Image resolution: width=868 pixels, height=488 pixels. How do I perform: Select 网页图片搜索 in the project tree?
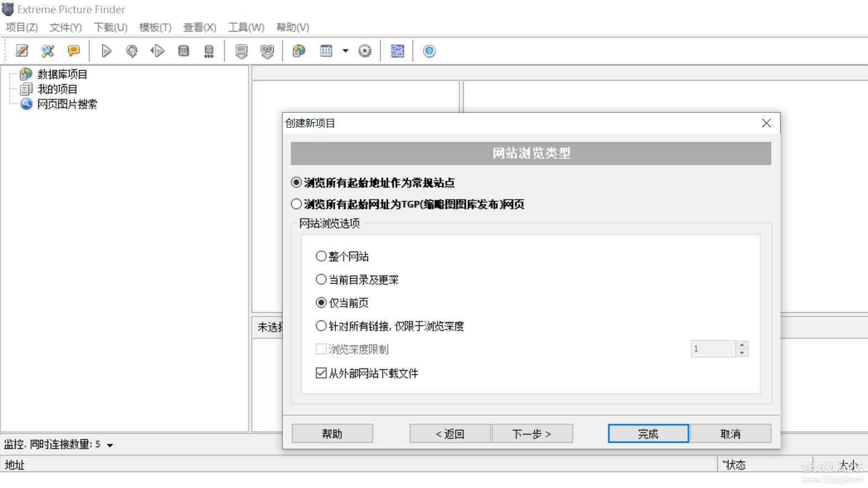point(67,104)
